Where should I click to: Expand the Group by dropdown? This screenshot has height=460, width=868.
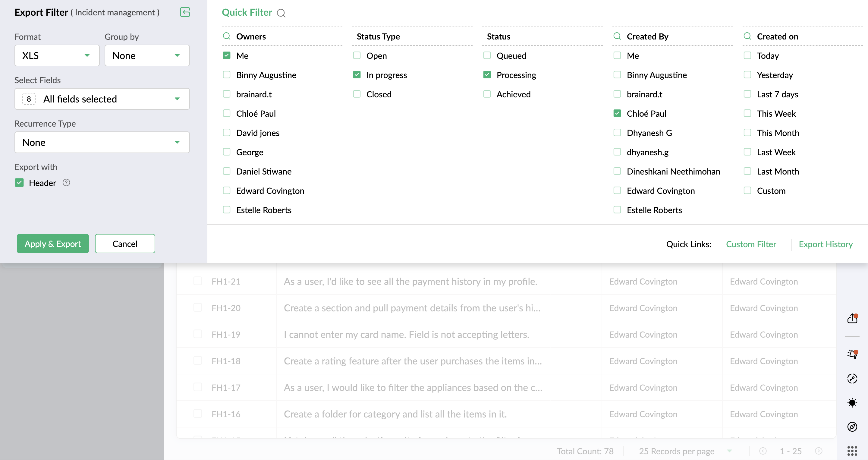pos(146,55)
